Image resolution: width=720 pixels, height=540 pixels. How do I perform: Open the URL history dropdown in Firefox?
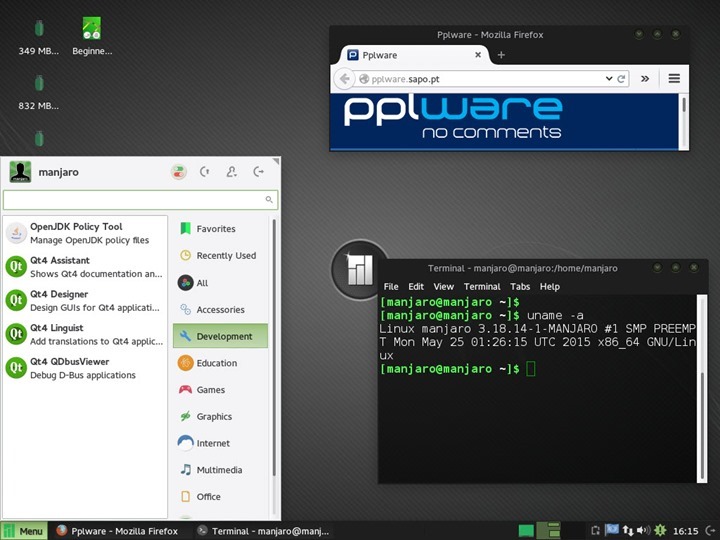click(x=609, y=79)
